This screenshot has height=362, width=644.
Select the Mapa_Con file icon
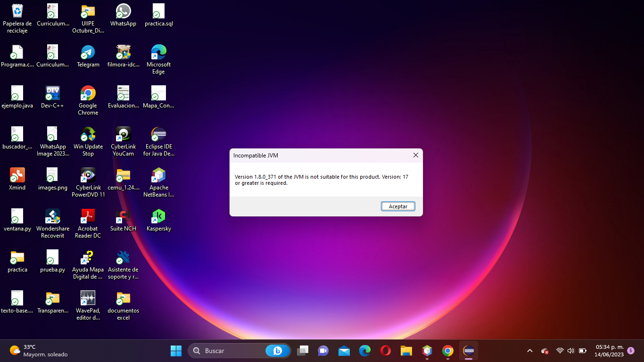point(159,97)
